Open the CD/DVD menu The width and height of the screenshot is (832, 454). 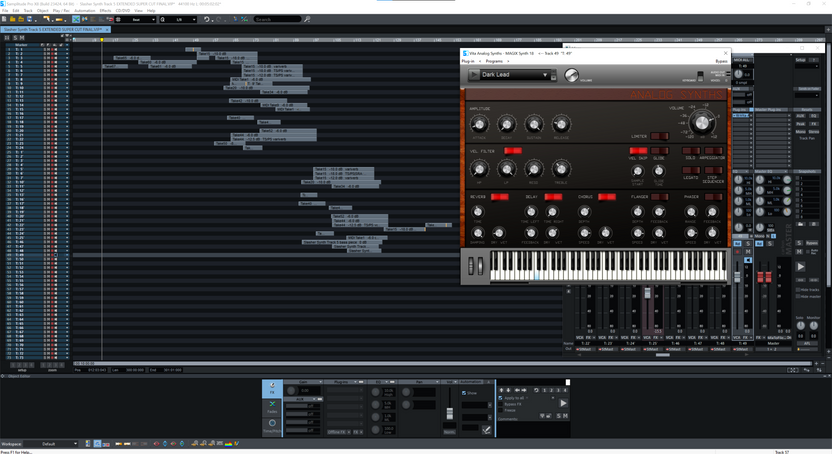pyautogui.click(x=123, y=11)
